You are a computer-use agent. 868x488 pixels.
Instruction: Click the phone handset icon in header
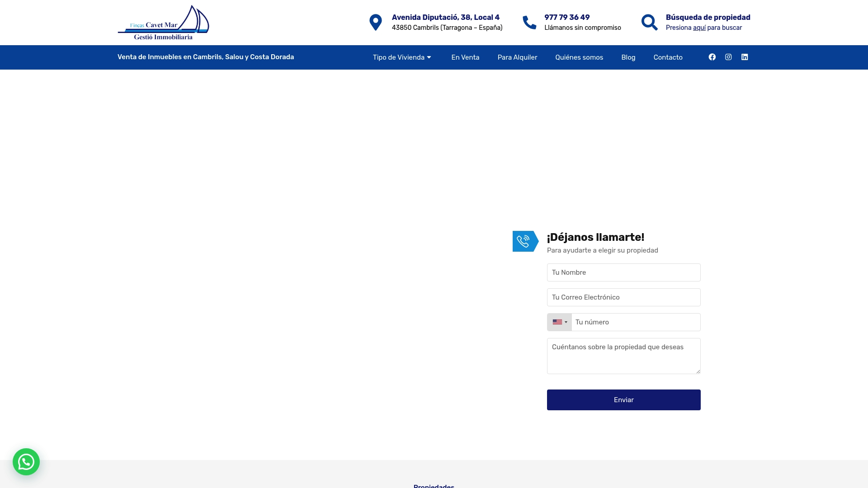pyautogui.click(x=529, y=23)
